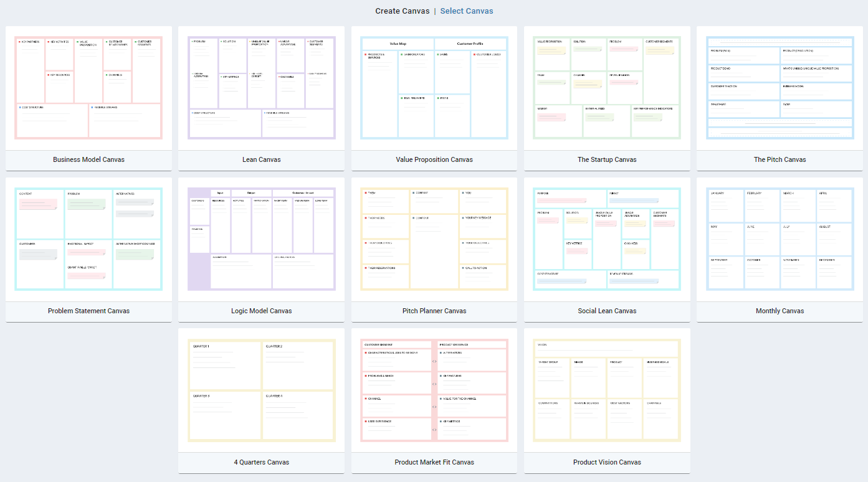This screenshot has width=868, height=482.
Task: Click the Business Model Canvas title label
Action: [x=88, y=159]
